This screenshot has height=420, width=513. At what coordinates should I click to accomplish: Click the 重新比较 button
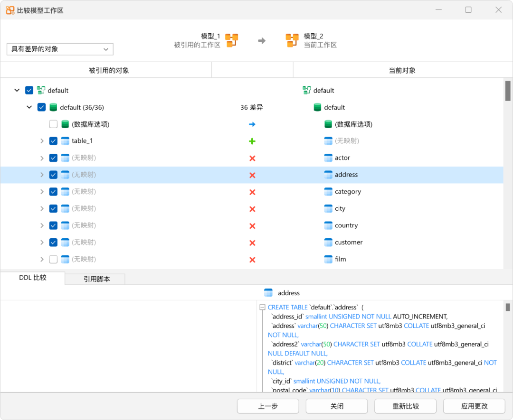click(405, 406)
